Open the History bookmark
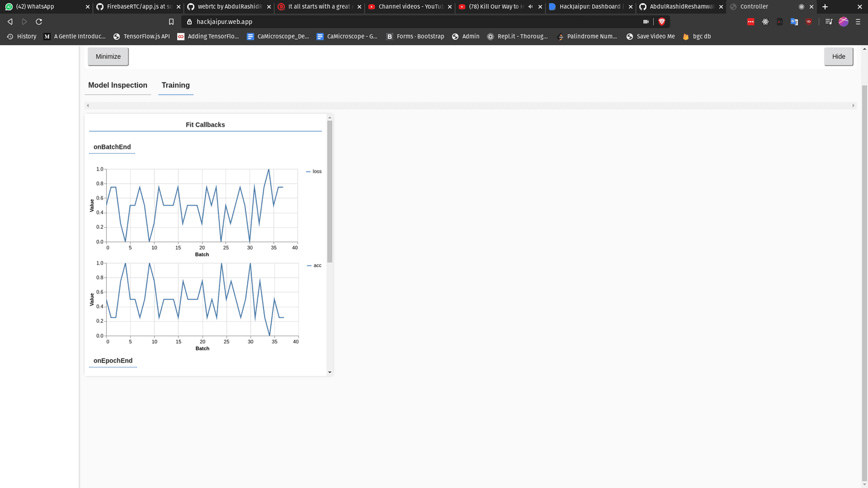 (21, 36)
